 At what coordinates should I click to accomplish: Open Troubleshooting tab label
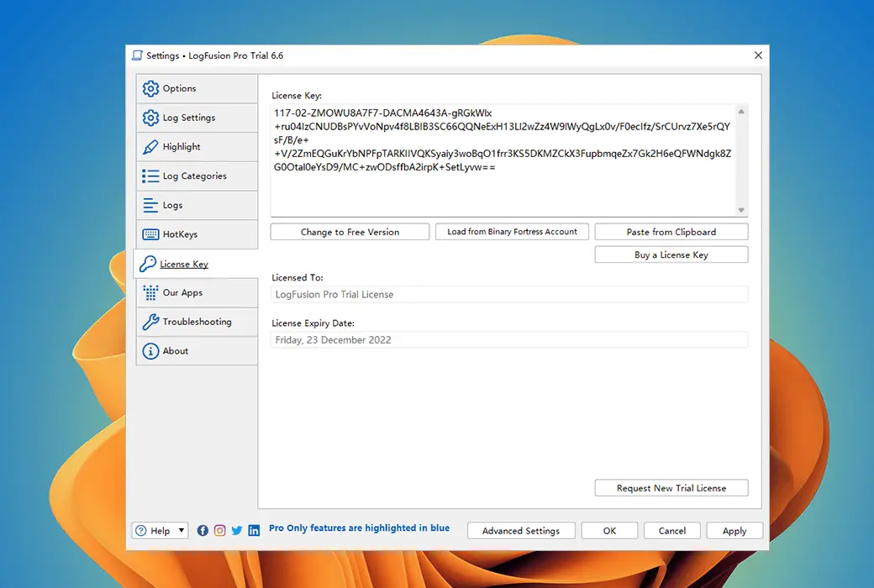click(197, 322)
